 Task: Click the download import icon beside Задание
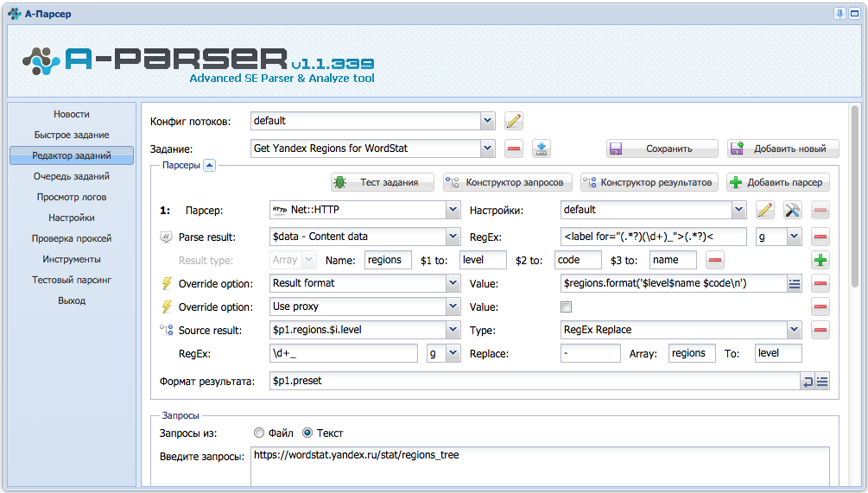(542, 149)
